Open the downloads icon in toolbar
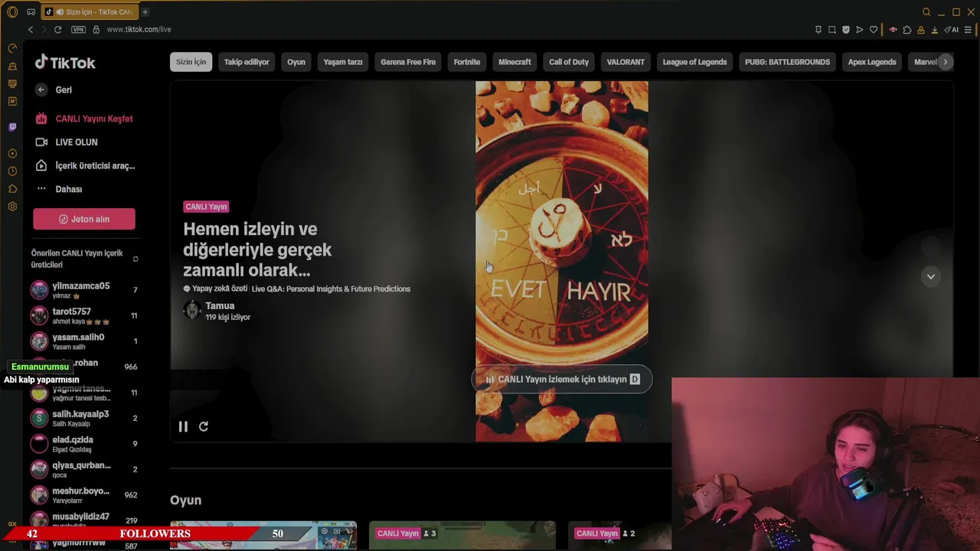This screenshot has width=980, height=551. [935, 30]
